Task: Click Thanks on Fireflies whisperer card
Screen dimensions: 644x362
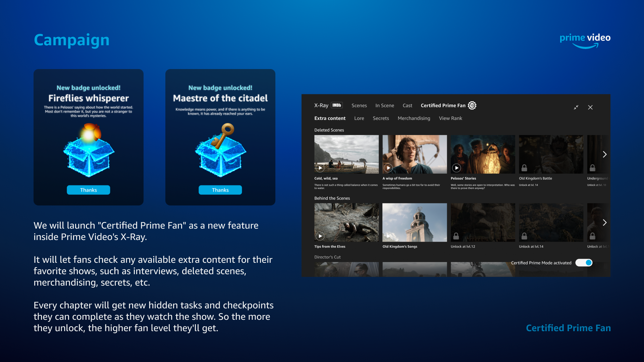Action: (89, 190)
